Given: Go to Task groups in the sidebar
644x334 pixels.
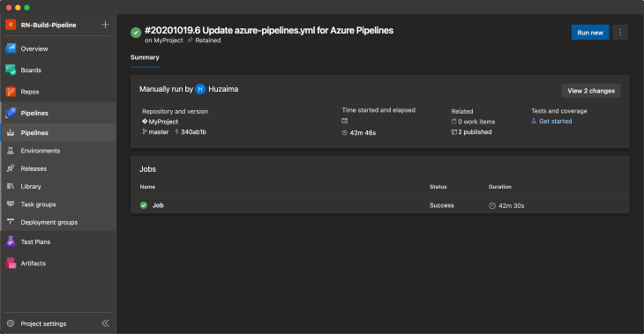Looking at the screenshot, I should click(38, 204).
